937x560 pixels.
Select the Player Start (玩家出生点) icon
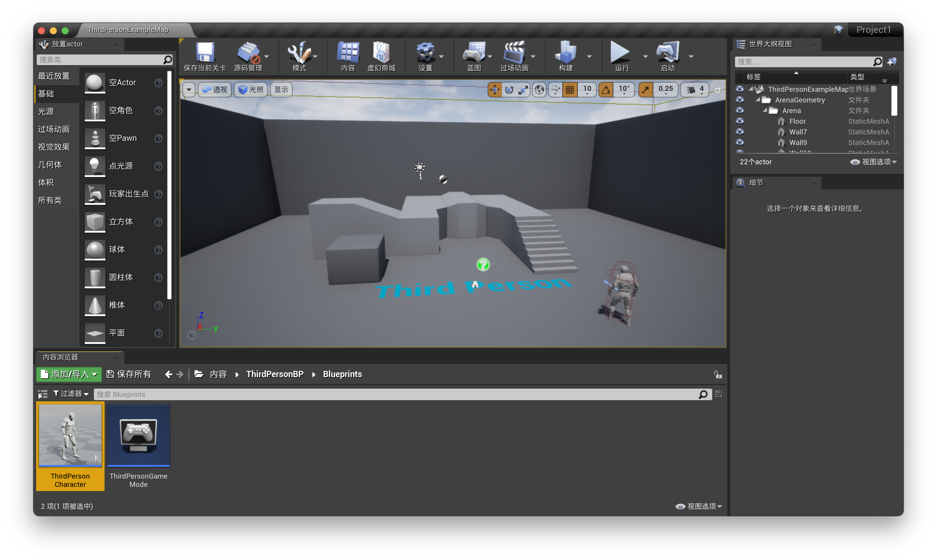tap(95, 194)
